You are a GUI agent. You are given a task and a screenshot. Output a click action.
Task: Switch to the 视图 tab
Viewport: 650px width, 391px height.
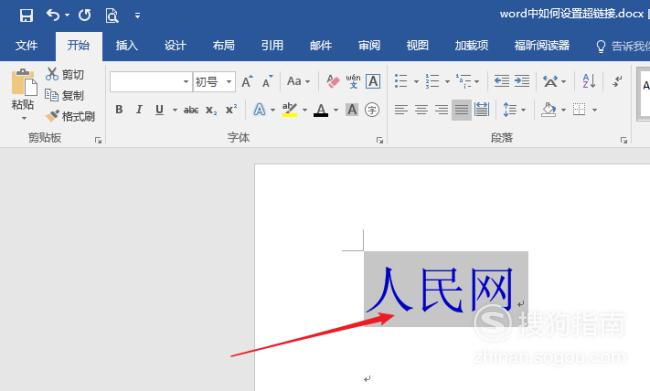coord(417,45)
